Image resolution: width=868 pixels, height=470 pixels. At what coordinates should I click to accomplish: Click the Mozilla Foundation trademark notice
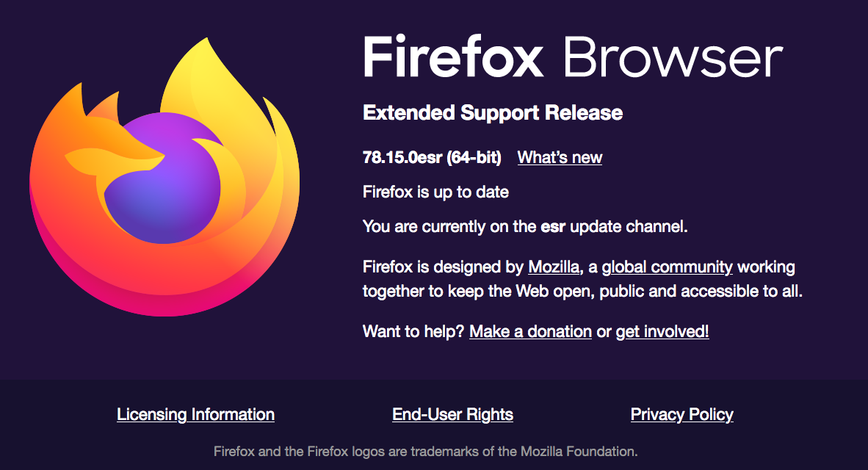pyautogui.click(x=426, y=452)
